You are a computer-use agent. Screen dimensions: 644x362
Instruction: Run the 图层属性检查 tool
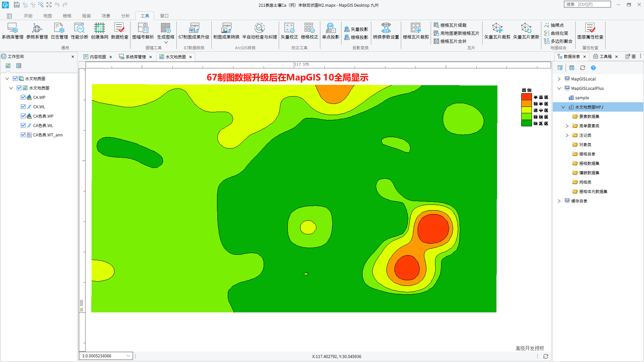click(590, 31)
